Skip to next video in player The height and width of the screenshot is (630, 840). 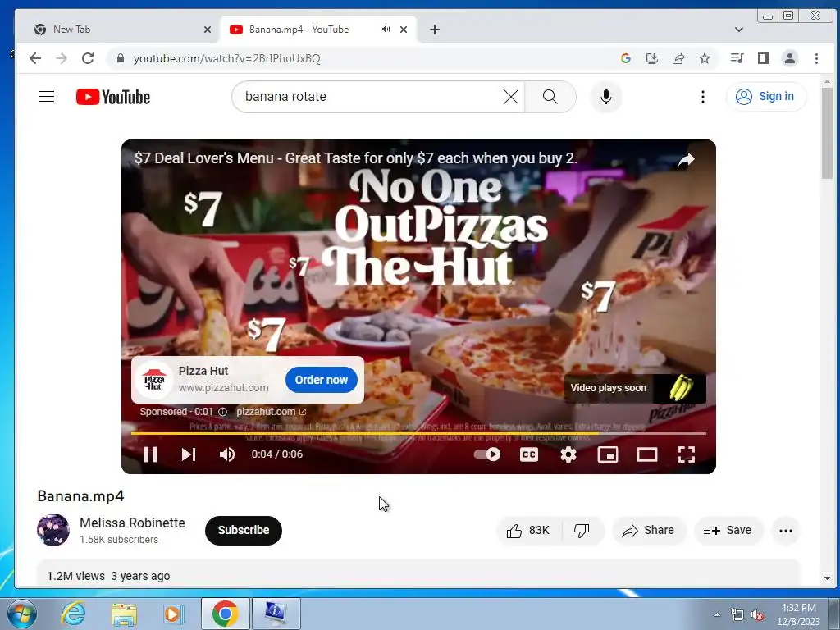pos(188,454)
